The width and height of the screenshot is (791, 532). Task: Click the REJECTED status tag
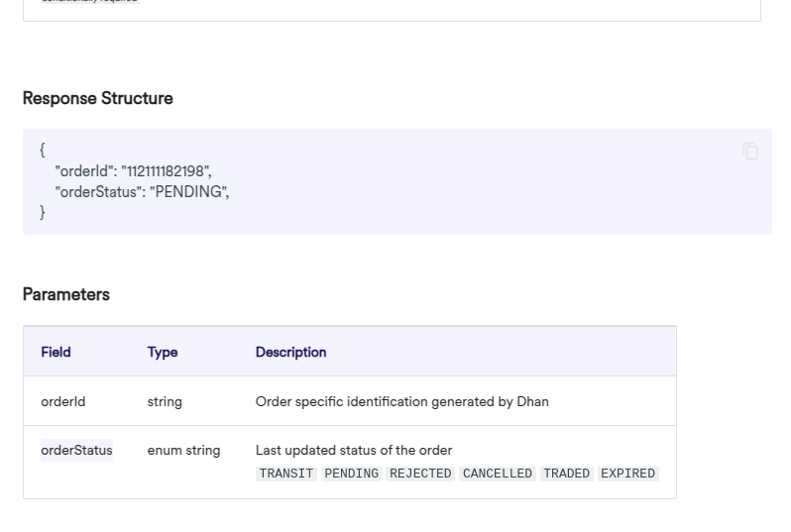[x=420, y=474]
